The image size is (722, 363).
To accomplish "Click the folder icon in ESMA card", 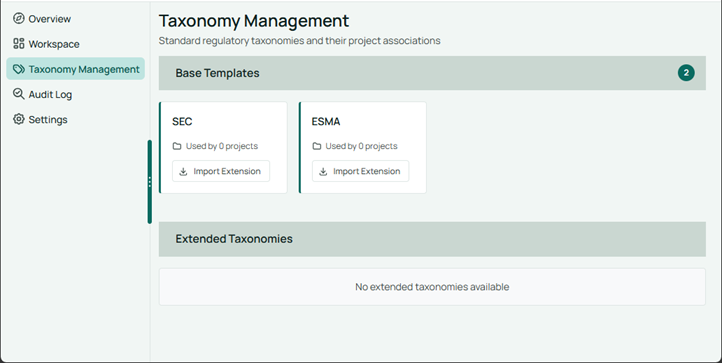I will 317,146.
